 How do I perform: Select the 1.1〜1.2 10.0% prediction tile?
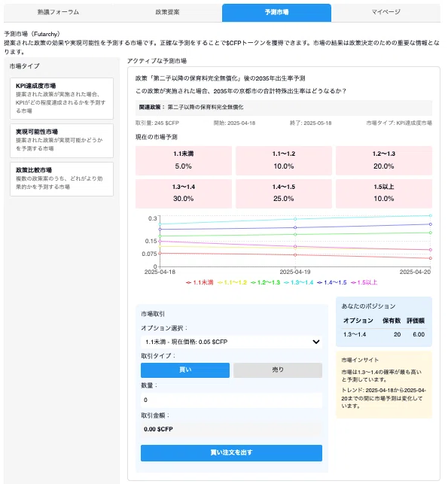(x=284, y=160)
